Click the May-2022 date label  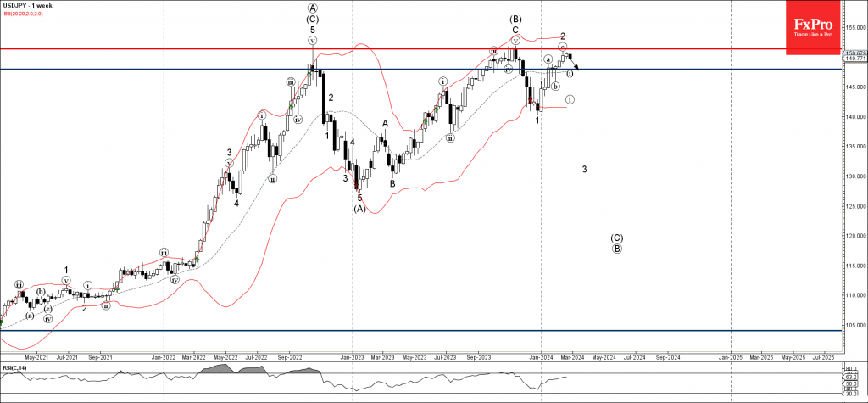tap(225, 357)
